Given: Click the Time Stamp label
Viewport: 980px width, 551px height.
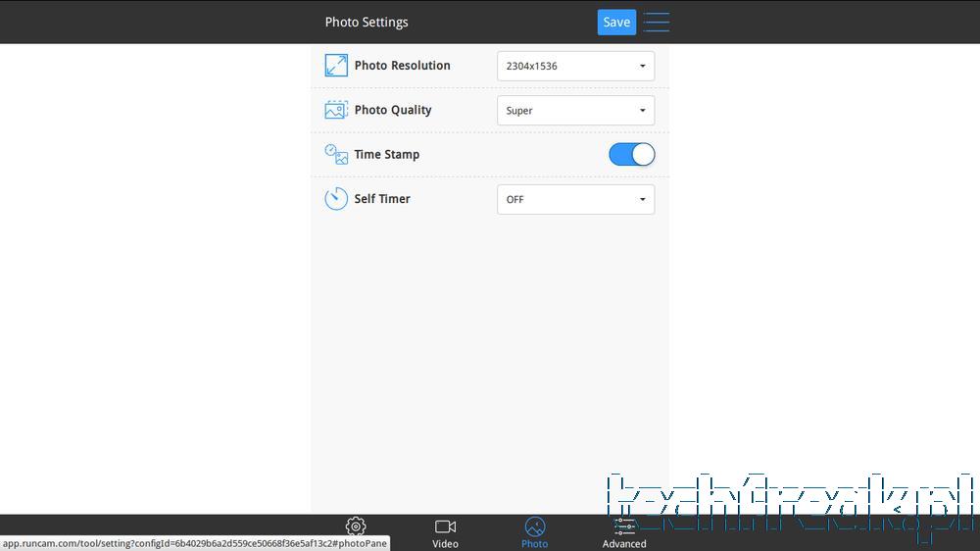Looking at the screenshot, I should (x=386, y=155).
